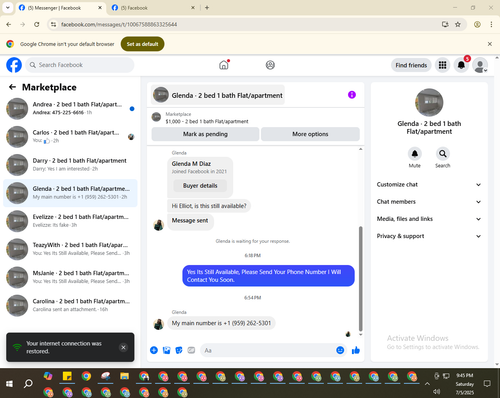The height and width of the screenshot is (398, 500).
Task: Open Andrea's conversation
Action: click(70, 108)
